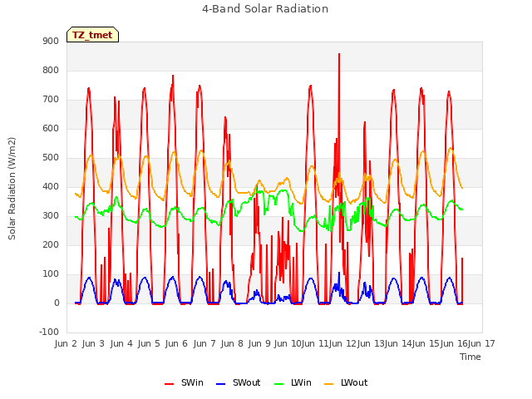Select the 0 y-axis tick label

click(57, 303)
